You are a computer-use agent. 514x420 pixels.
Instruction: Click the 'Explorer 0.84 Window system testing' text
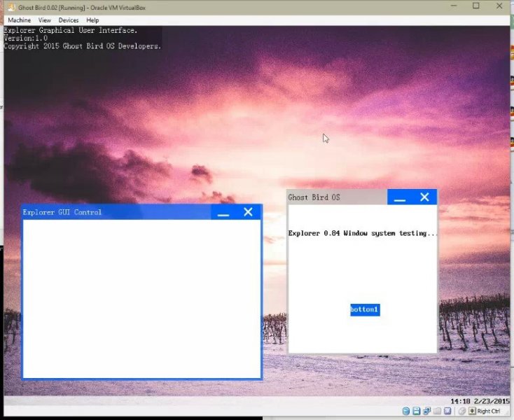[363, 233]
